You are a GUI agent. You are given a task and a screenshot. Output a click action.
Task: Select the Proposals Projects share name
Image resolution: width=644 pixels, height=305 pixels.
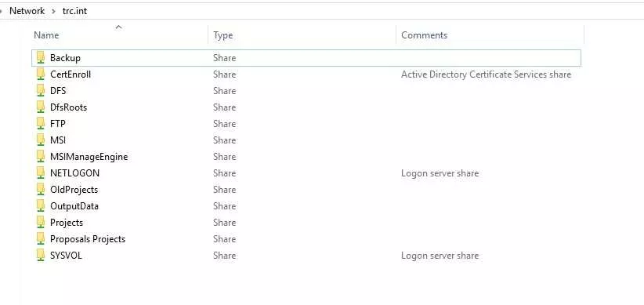[88, 239]
